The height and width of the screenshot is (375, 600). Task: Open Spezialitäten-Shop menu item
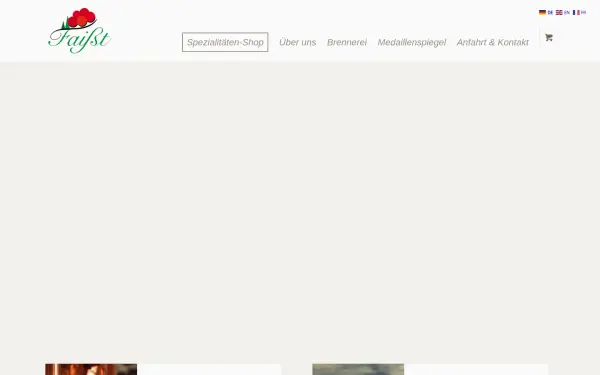[225, 42]
